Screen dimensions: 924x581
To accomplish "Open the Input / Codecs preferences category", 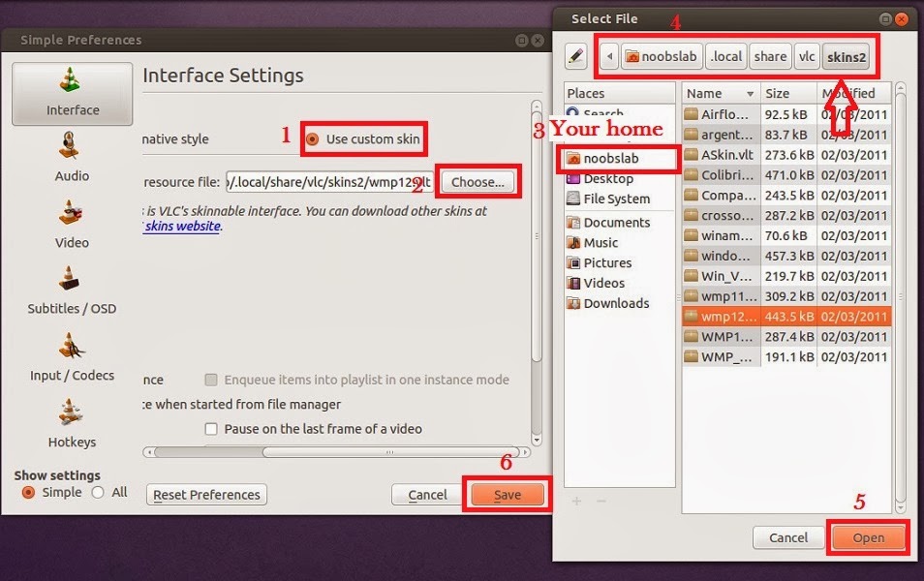I will pos(72,357).
